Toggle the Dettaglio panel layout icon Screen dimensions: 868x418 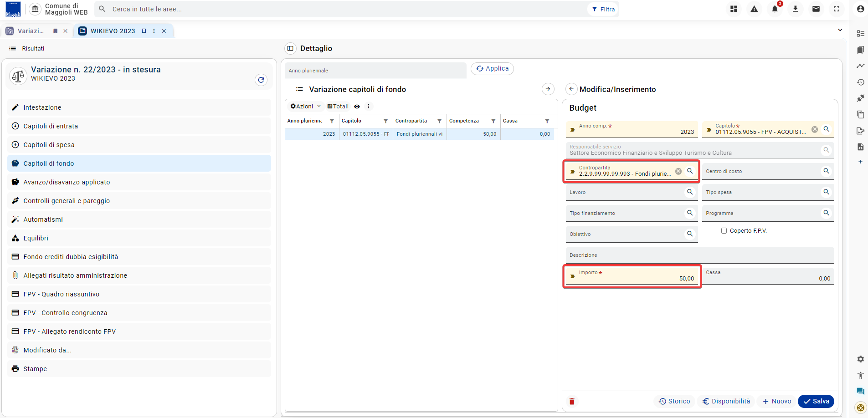pos(290,48)
